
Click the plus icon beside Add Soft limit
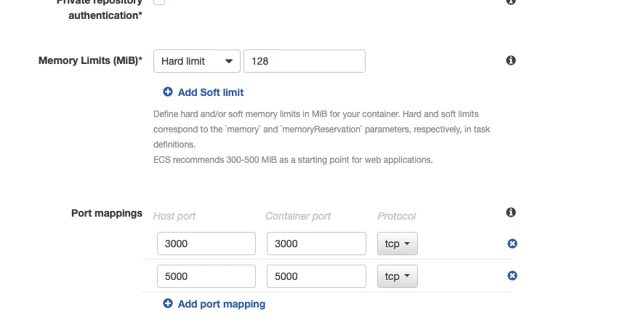[x=168, y=92]
